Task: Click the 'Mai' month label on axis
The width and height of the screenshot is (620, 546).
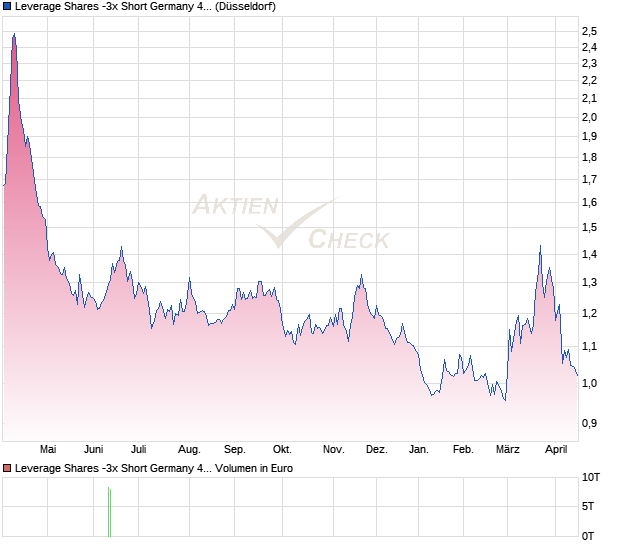Action: (48, 450)
